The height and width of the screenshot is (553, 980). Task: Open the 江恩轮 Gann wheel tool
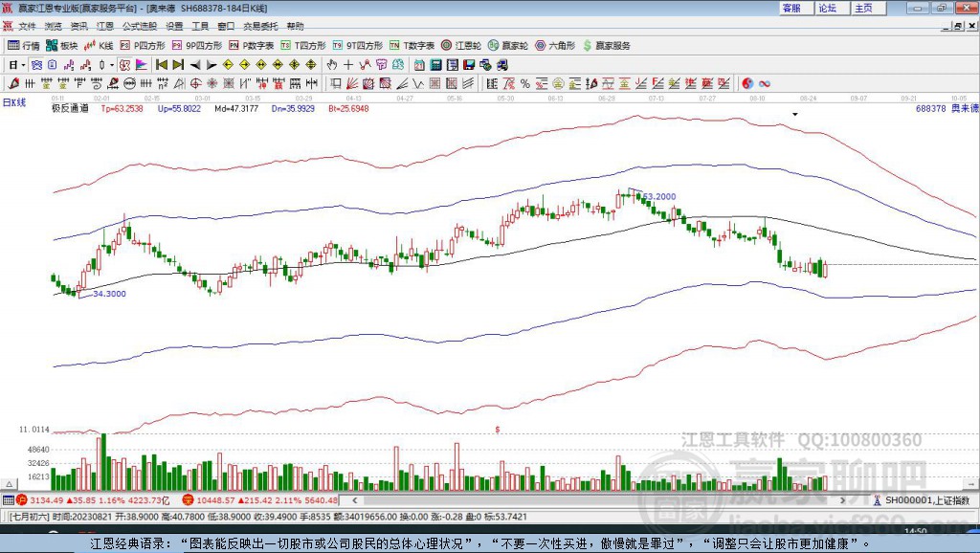pyautogui.click(x=461, y=45)
